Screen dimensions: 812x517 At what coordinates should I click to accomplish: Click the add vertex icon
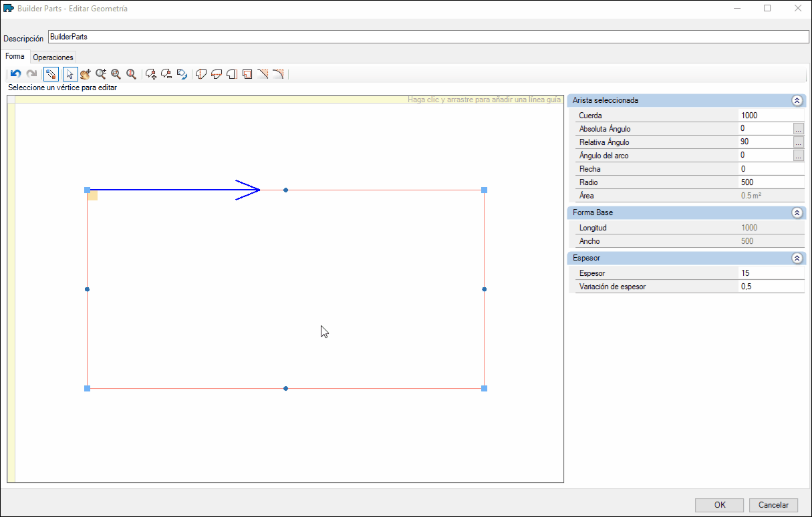151,74
